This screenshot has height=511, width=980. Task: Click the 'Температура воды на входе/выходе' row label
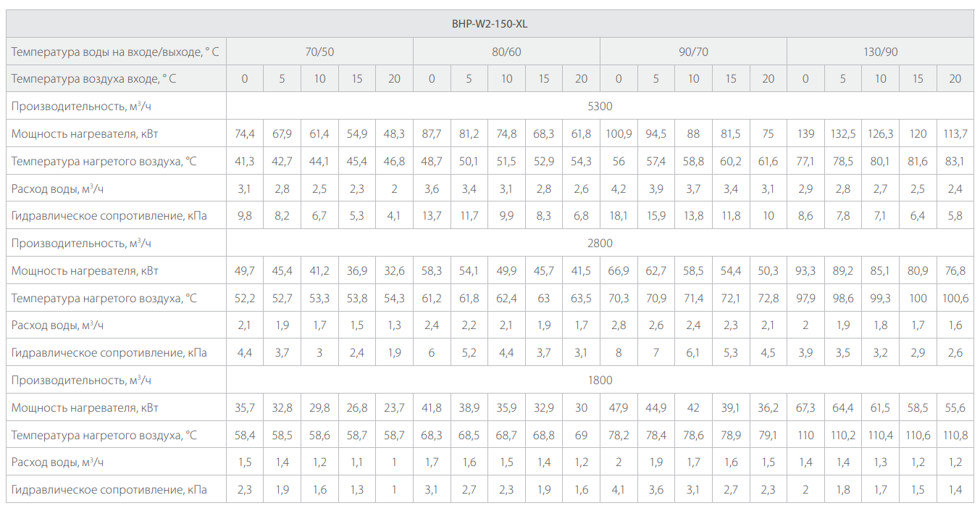pyautogui.click(x=115, y=51)
